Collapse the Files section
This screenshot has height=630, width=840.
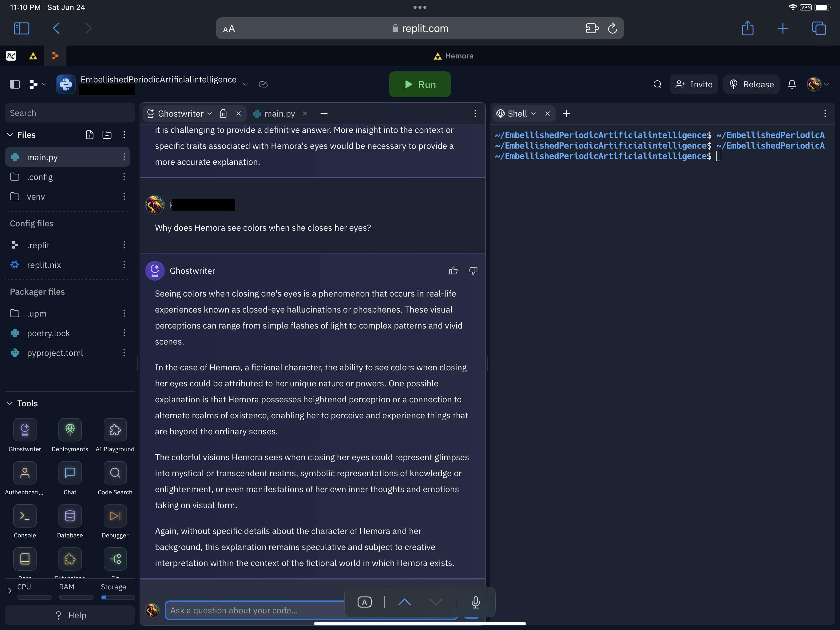10,135
